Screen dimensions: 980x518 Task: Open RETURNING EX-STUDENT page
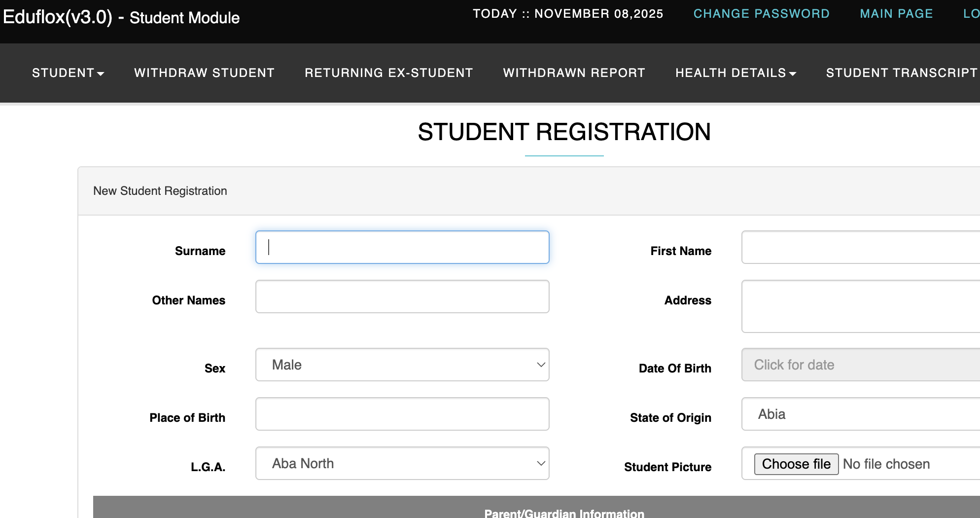tap(388, 73)
